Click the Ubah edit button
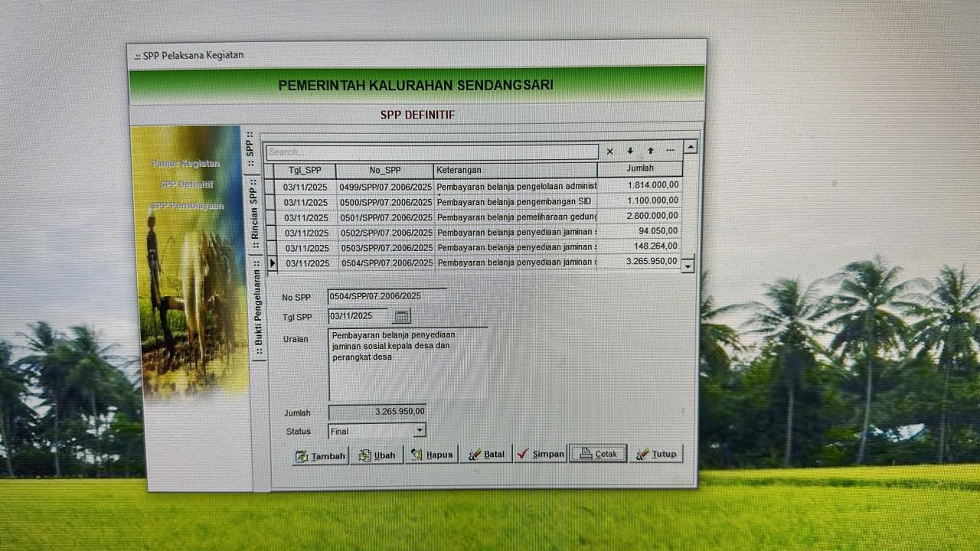Screen dimensions: 980x551 pyautogui.click(x=377, y=455)
